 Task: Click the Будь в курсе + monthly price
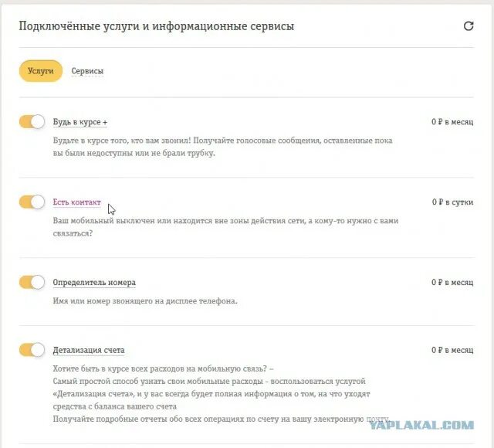452,122
